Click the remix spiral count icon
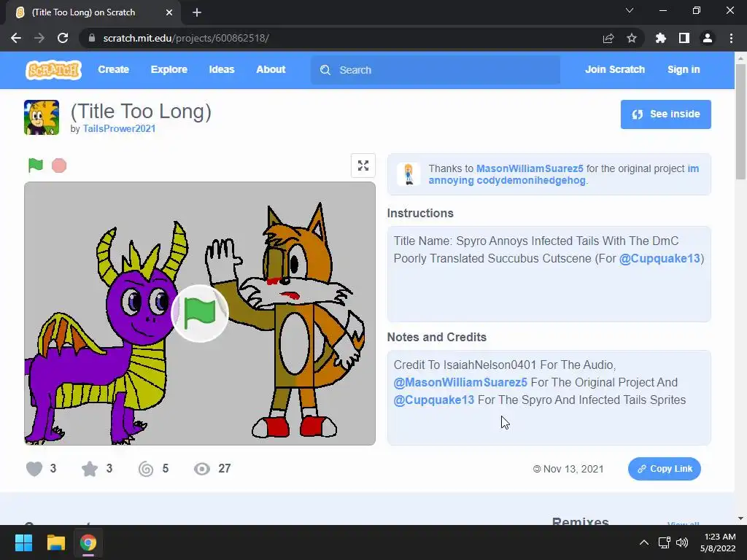747x560 pixels. (146, 469)
